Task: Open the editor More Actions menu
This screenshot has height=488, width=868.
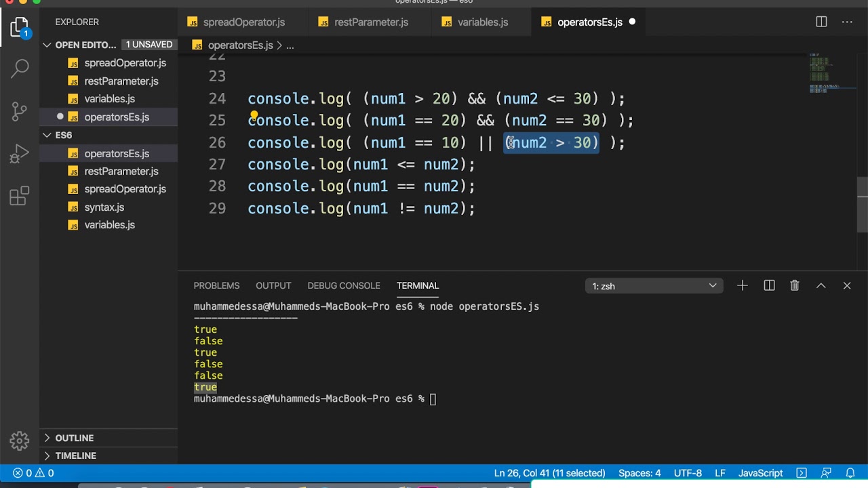Action: tap(847, 22)
